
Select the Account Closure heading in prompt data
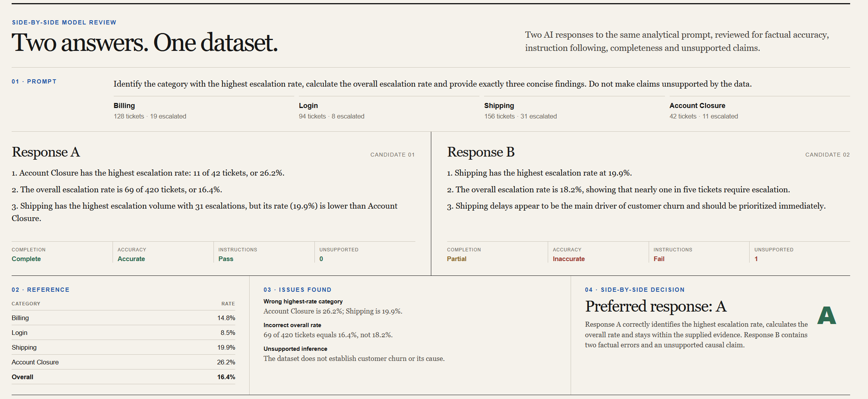tap(697, 106)
